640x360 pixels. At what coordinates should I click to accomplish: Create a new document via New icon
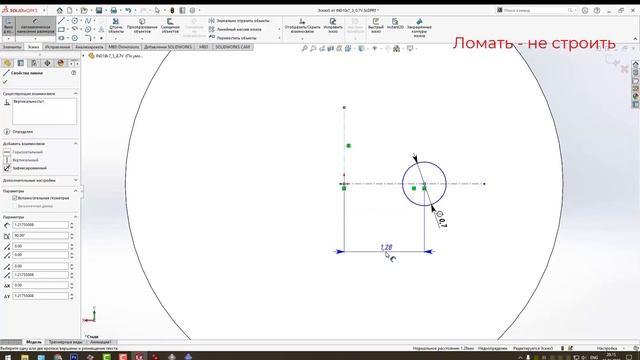[x=70, y=10]
